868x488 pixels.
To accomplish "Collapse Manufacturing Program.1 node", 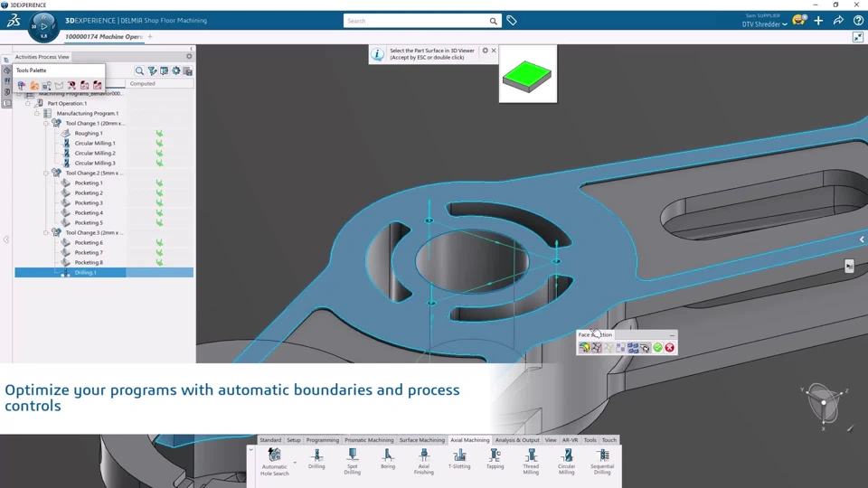I will click(x=37, y=114).
